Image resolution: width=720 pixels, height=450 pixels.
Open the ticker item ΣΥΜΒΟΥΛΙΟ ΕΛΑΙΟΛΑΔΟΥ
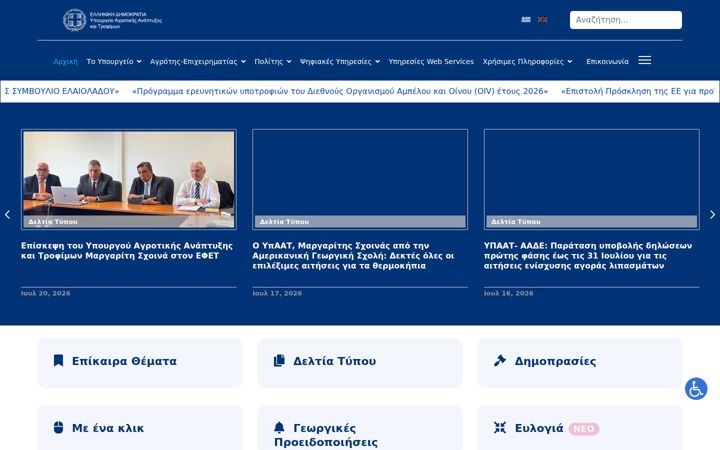[62, 91]
